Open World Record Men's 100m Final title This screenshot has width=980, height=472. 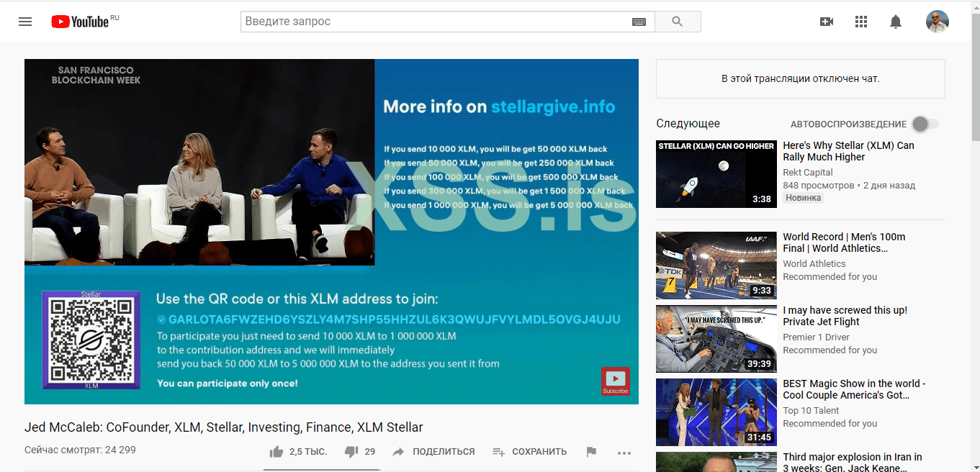click(x=844, y=242)
